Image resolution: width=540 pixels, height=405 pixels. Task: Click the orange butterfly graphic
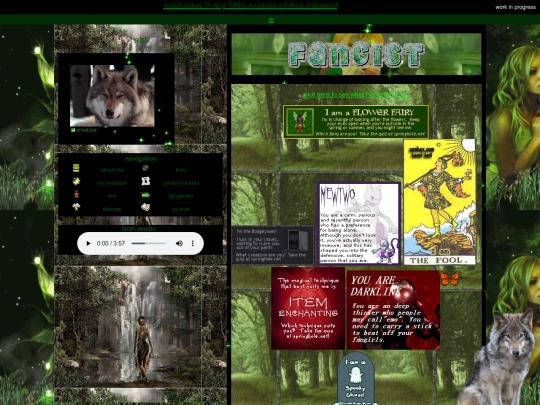coord(450,278)
